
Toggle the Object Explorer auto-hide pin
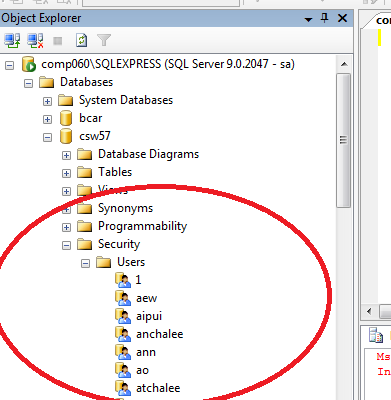pos(324,18)
